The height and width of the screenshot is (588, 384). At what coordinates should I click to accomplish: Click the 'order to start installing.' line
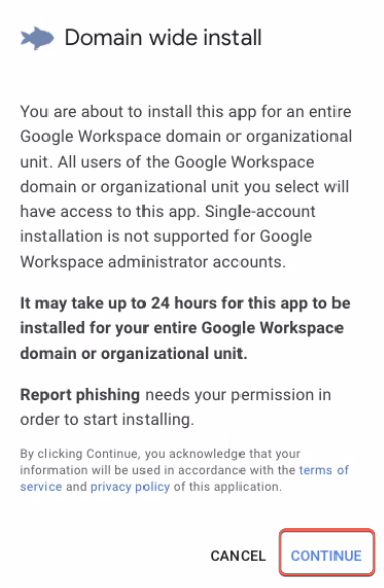click(x=107, y=420)
